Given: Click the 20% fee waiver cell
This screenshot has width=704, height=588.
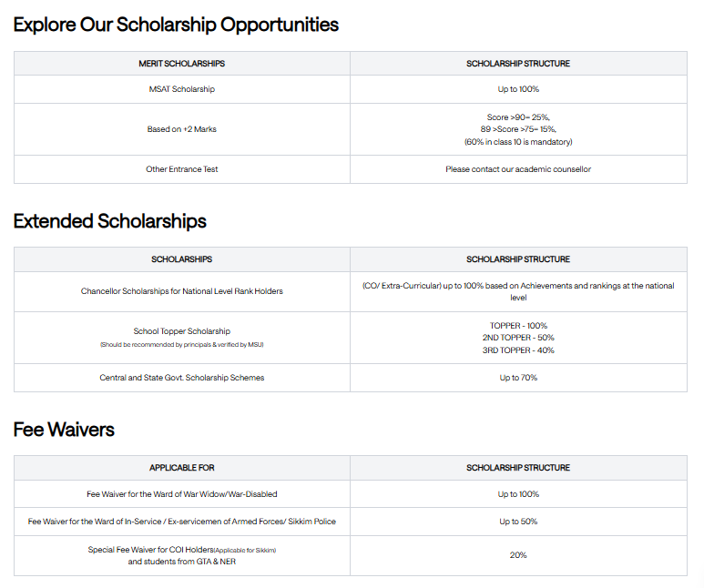Looking at the screenshot, I should tap(518, 555).
